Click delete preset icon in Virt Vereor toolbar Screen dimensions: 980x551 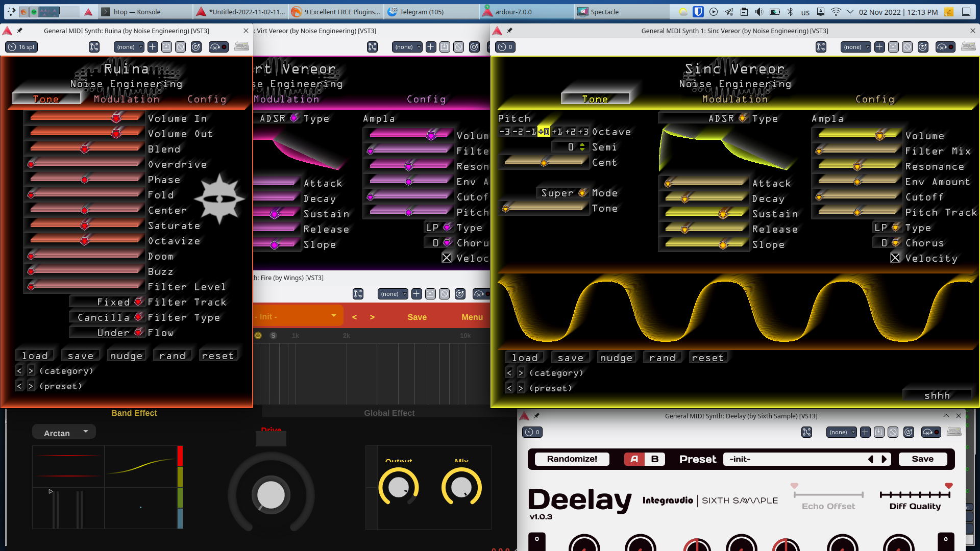point(459,47)
